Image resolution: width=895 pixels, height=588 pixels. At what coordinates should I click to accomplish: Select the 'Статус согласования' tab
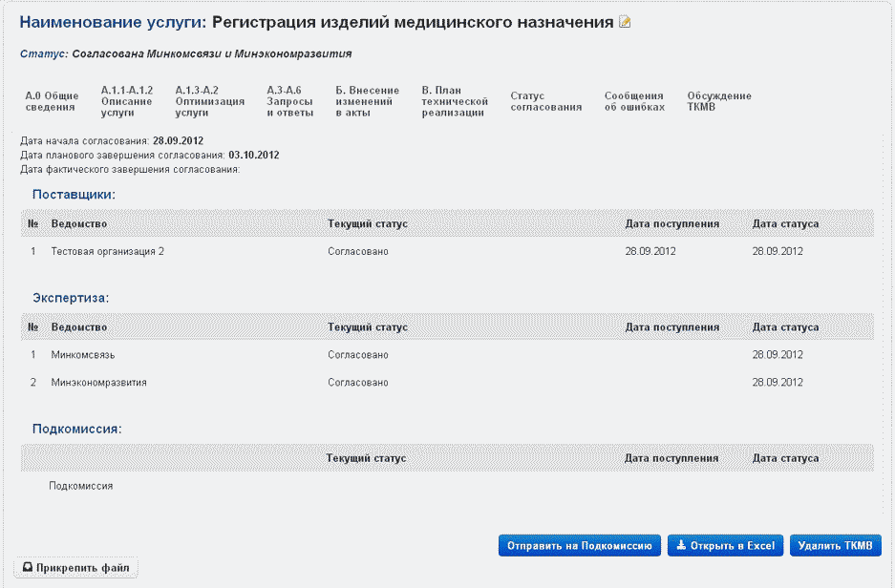point(545,101)
